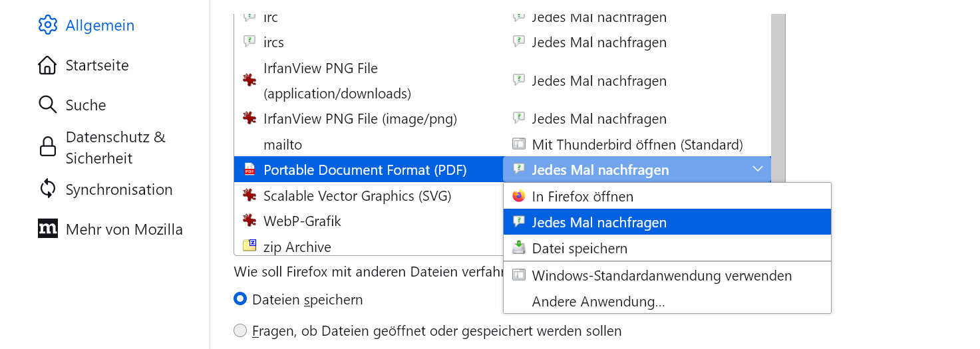Click the Mehr von Mozilla logo icon

(48, 229)
